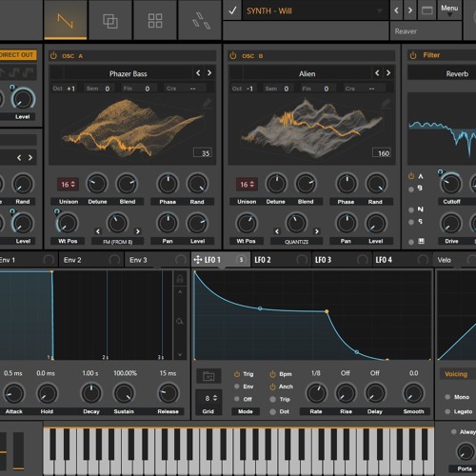The width and height of the screenshot is (476, 476).
Task: Select next wavetable for Phazer Bass
Action: point(209,73)
